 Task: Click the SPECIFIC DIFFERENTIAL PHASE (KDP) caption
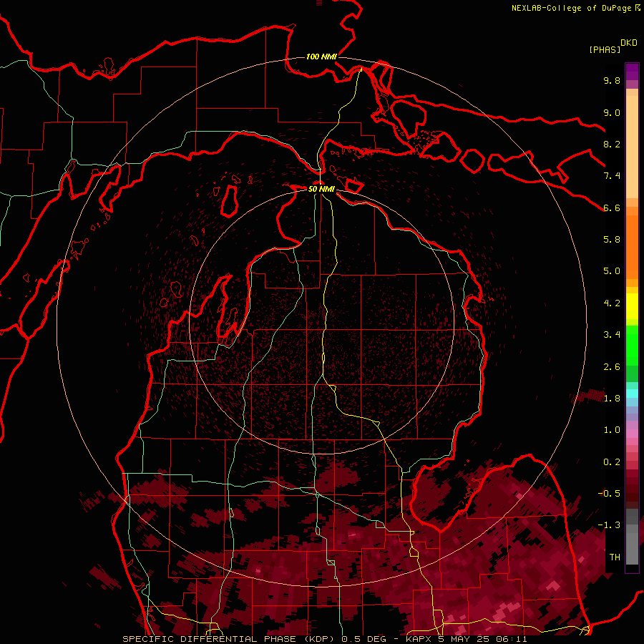click(x=229, y=639)
